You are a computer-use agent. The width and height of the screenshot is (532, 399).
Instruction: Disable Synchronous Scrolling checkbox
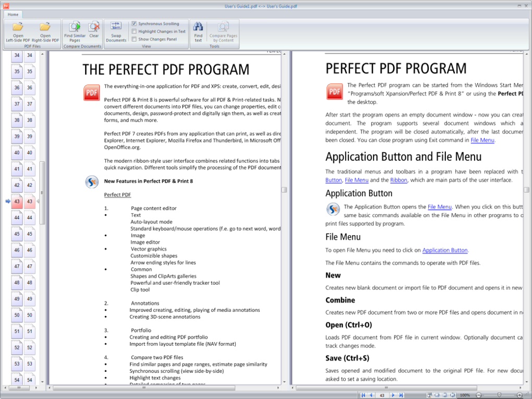pyautogui.click(x=134, y=23)
